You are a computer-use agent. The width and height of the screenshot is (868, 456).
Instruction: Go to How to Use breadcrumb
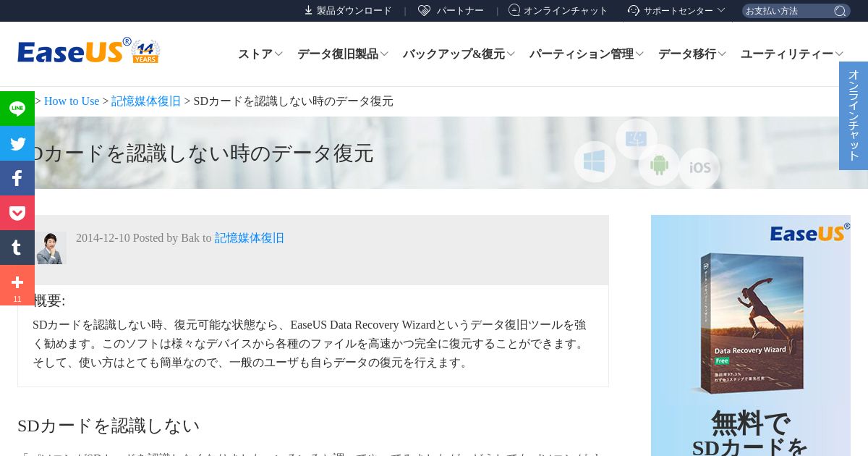coord(72,101)
